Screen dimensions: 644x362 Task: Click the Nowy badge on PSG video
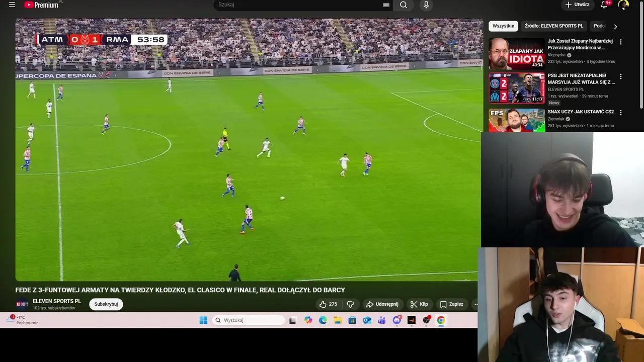554,103
